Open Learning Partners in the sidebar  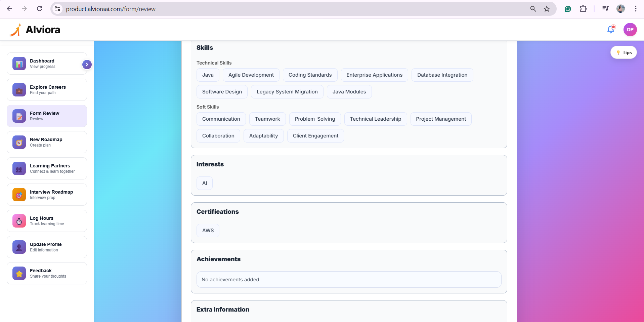(x=47, y=168)
